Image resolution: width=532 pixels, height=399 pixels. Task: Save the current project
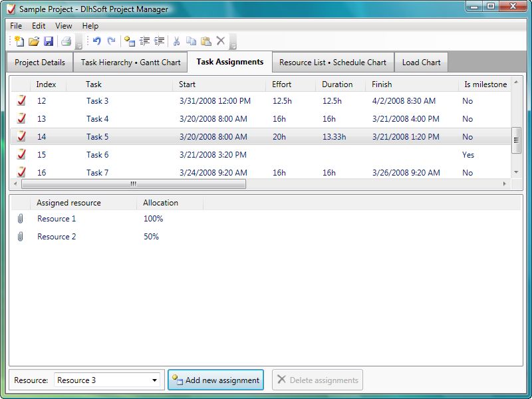click(49, 41)
